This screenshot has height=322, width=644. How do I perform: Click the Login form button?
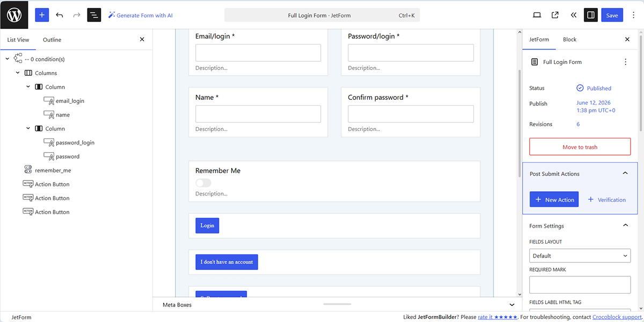click(x=207, y=225)
